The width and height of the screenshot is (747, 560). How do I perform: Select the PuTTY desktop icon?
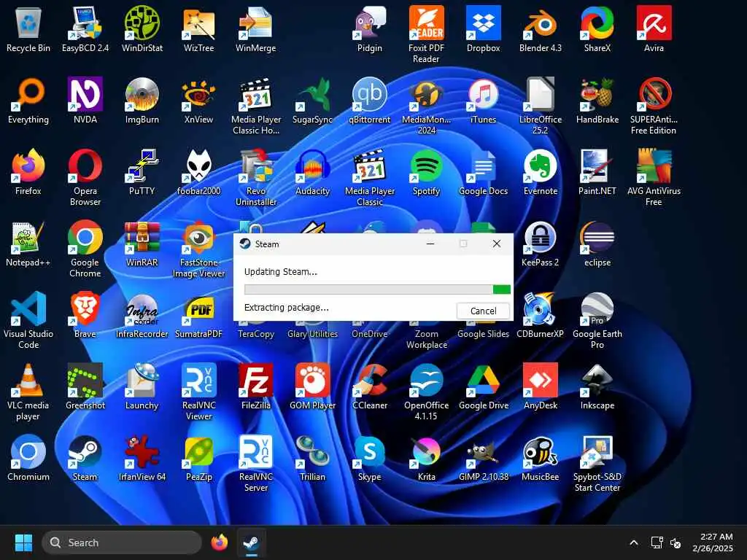(142, 172)
